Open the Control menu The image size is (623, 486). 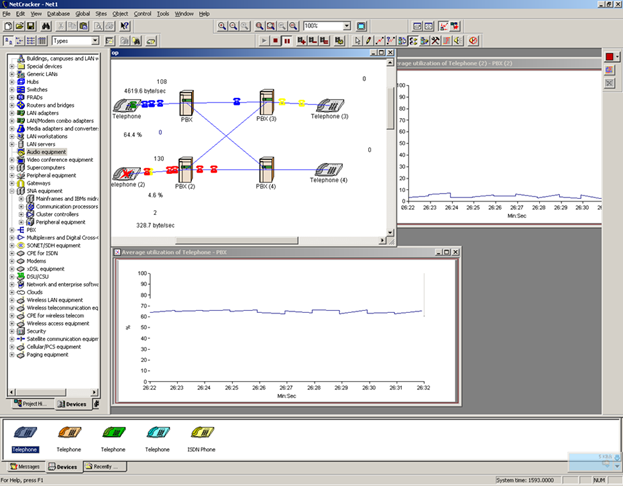143,14
